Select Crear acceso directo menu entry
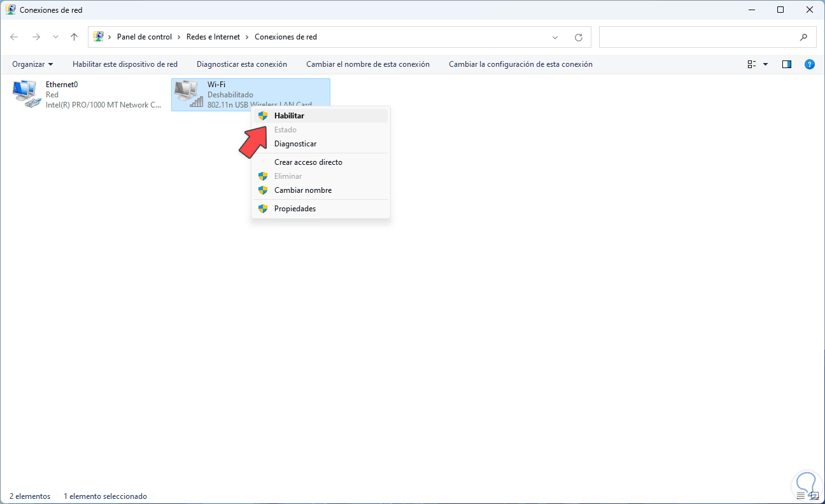Viewport: 825px width, 504px height. (321, 162)
